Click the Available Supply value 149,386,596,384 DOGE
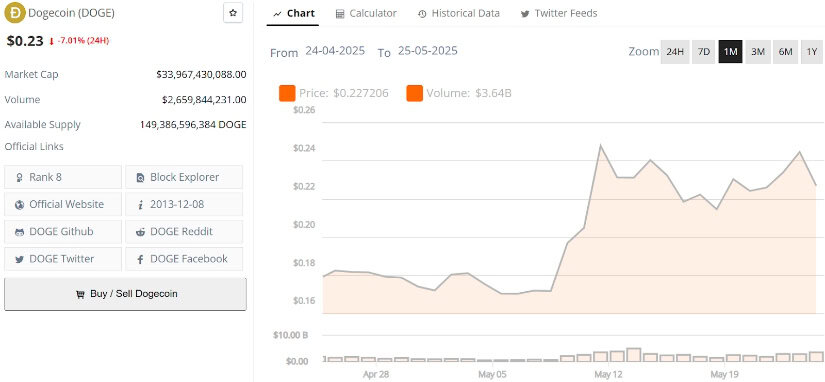825x382 pixels. 193,125
